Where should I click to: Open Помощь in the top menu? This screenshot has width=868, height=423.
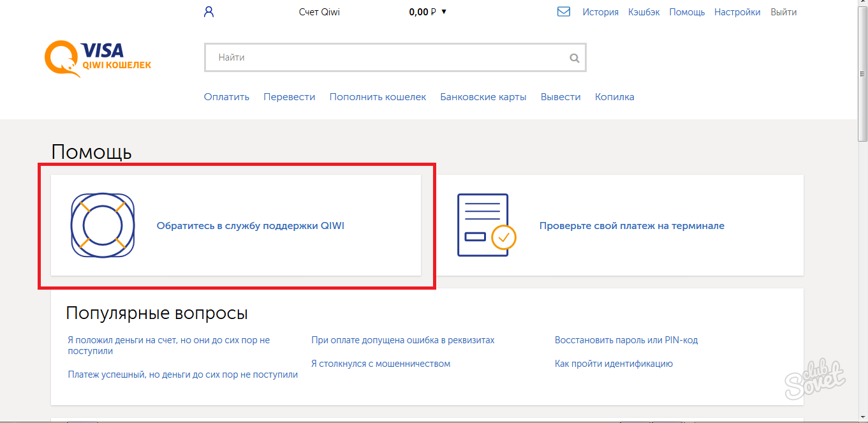click(688, 12)
